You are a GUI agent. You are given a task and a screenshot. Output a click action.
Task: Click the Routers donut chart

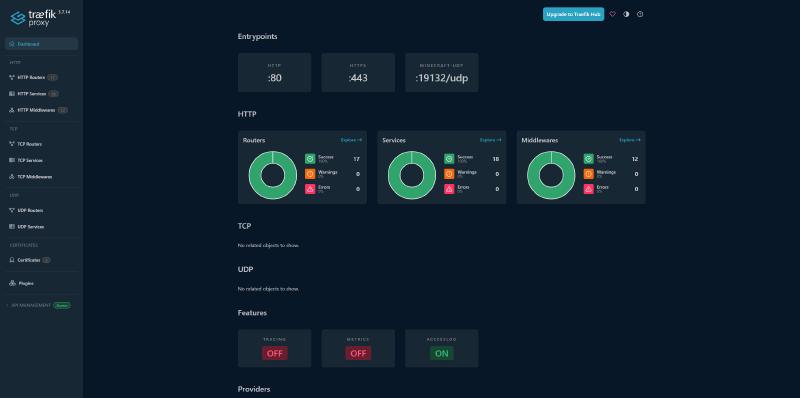pyautogui.click(x=272, y=175)
